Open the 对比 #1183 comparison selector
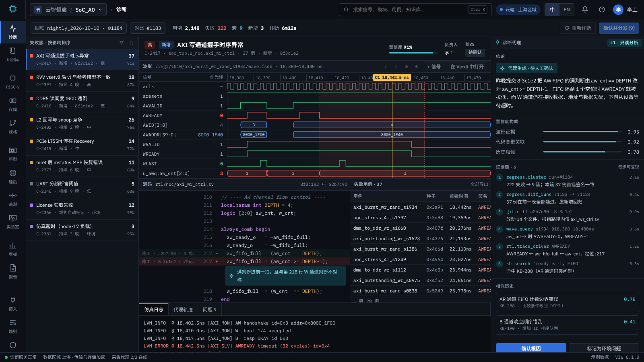 [x=148, y=28]
